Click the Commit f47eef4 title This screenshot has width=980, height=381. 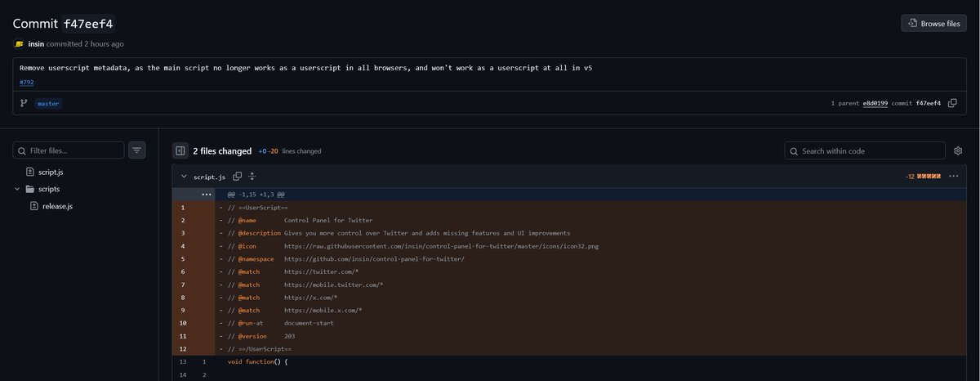point(63,23)
